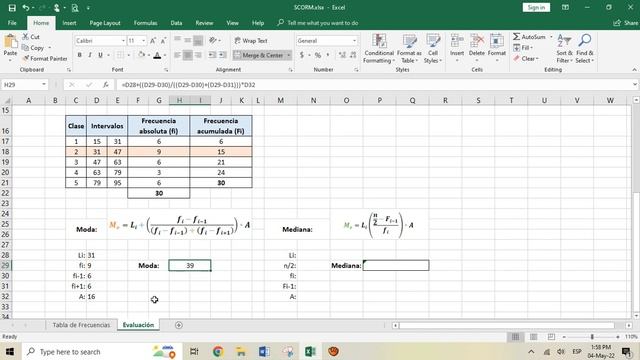Apply Accounting dollar format
Image resolution: width=640 pixels, height=360 pixels.
pos(302,55)
